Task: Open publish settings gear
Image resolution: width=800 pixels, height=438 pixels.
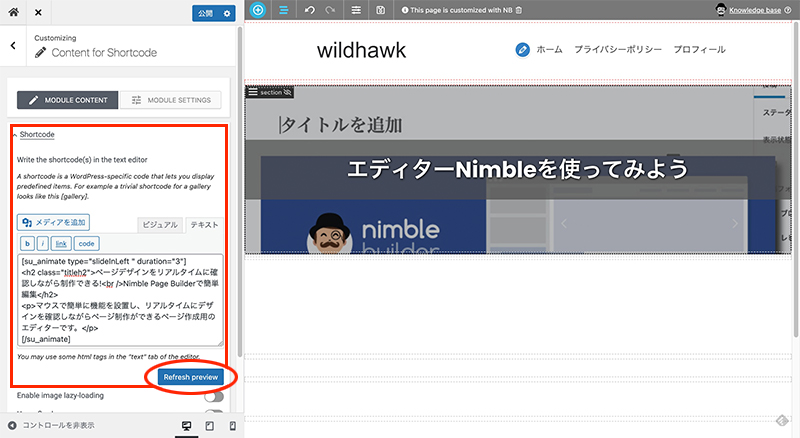Action: coord(227,13)
